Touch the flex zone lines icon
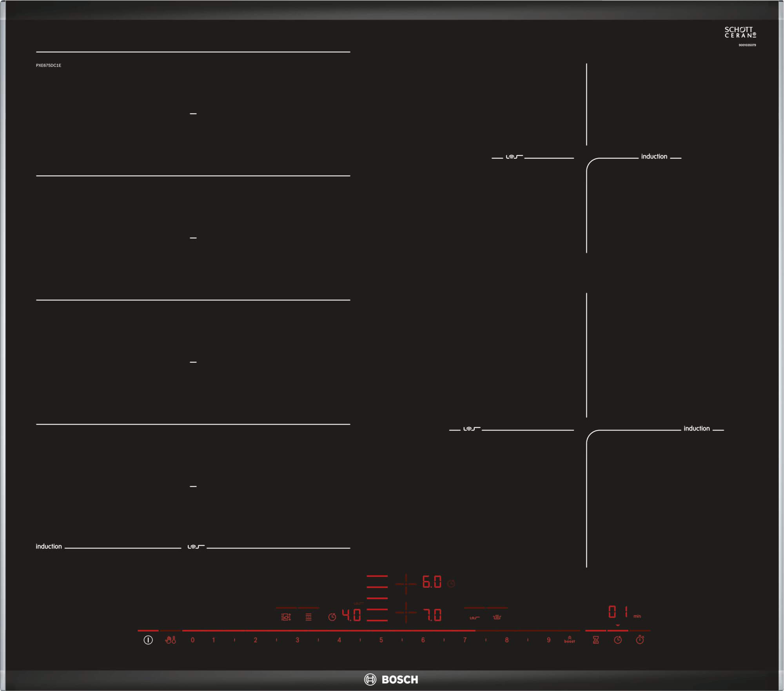 (x=309, y=617)
